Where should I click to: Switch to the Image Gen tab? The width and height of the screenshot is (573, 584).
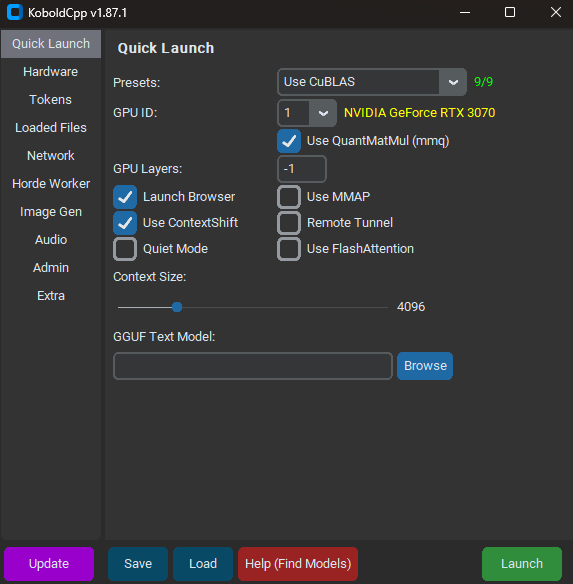[51, 212]
